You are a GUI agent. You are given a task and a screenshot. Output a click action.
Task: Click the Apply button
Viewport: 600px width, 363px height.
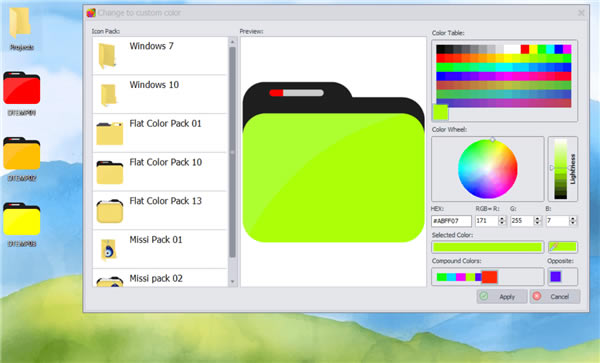(x=502, y=296)
